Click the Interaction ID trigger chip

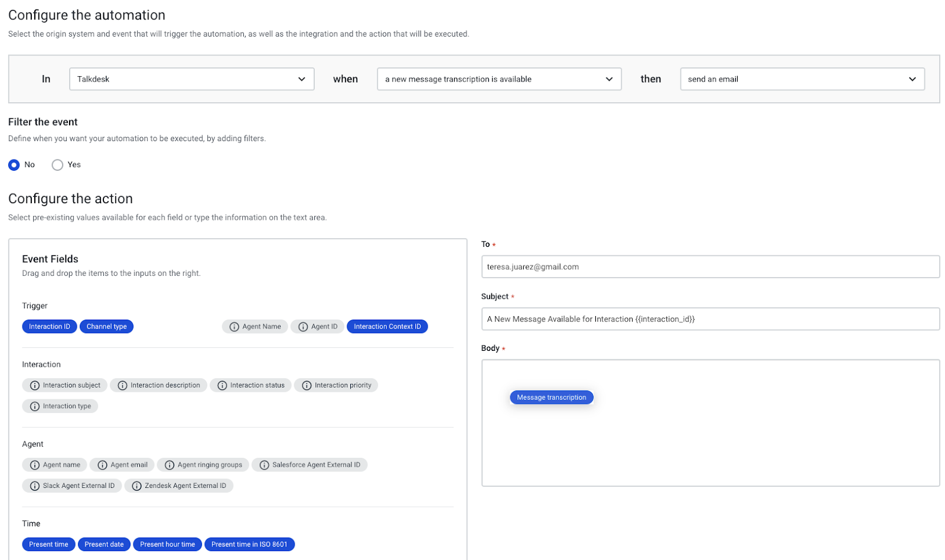pos(50,327)
